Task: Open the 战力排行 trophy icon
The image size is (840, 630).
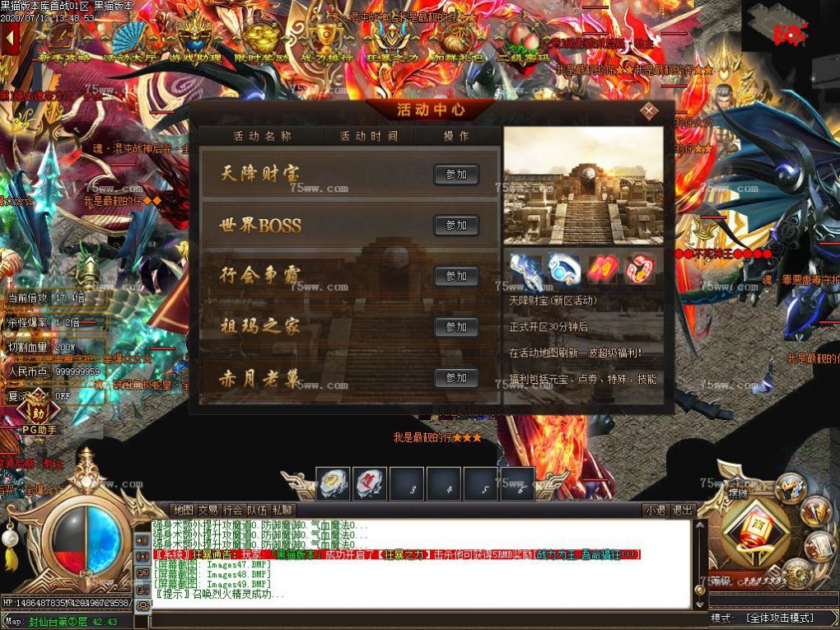Action: pos(327,41)
